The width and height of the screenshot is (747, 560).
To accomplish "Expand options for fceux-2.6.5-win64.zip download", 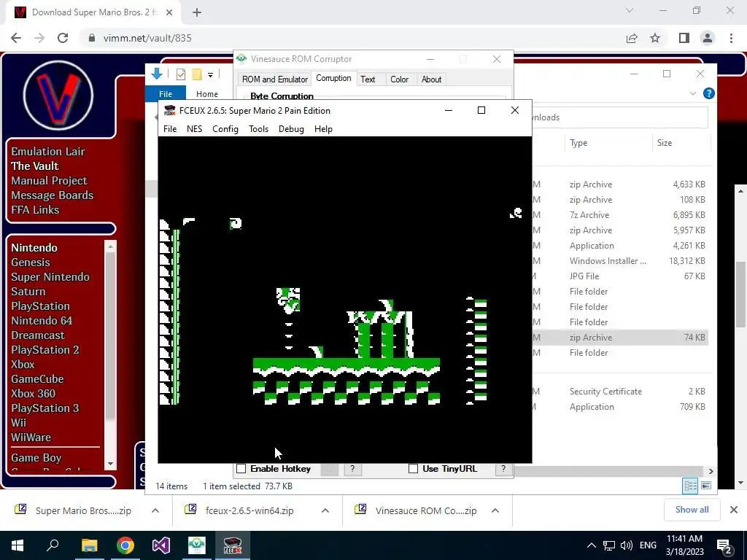I will click(x=325, y=510).
